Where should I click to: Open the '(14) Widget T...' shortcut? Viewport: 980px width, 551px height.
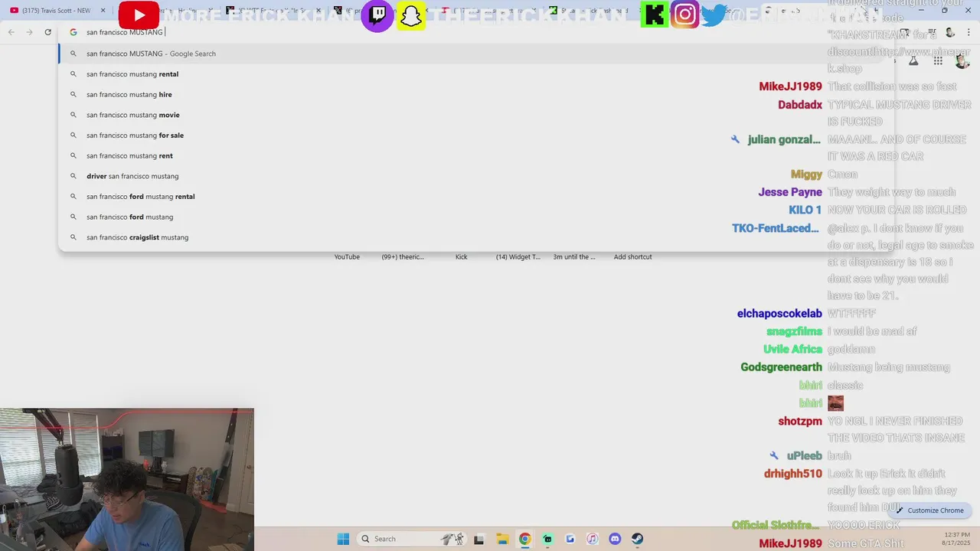point(518,256)
